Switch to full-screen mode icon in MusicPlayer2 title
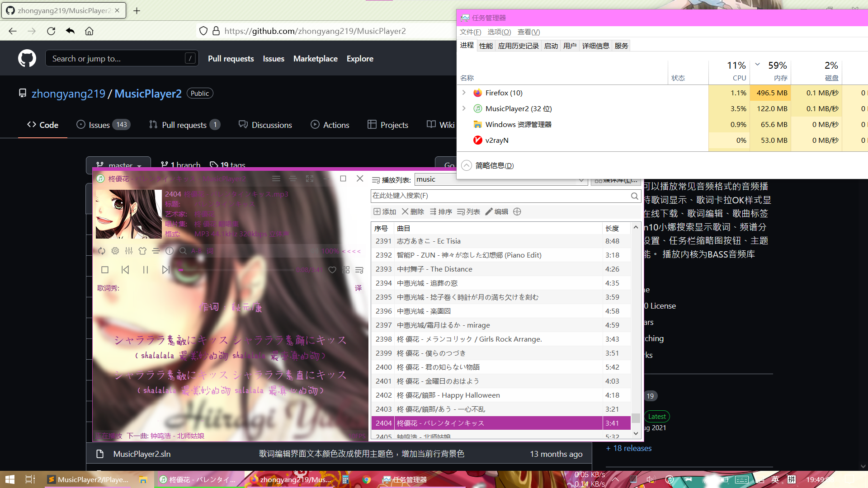The height and width of the screenshot is (488, 868). coord(310,178)
